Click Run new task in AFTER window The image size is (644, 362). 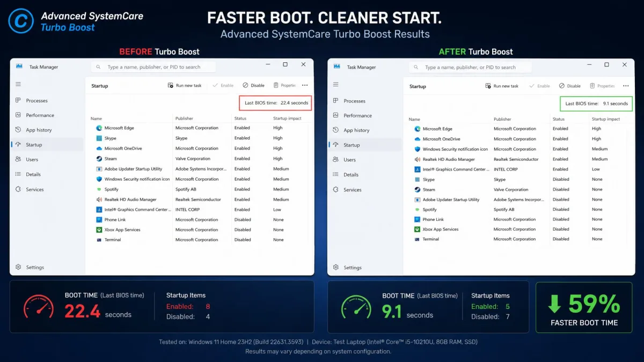pyautogui.click(x=502, y=86)
